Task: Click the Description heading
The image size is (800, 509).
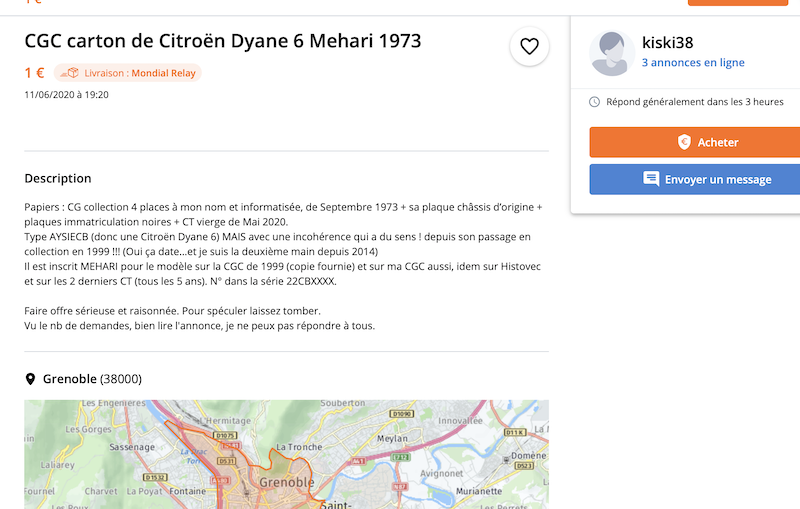Action: tap(58, 179)
